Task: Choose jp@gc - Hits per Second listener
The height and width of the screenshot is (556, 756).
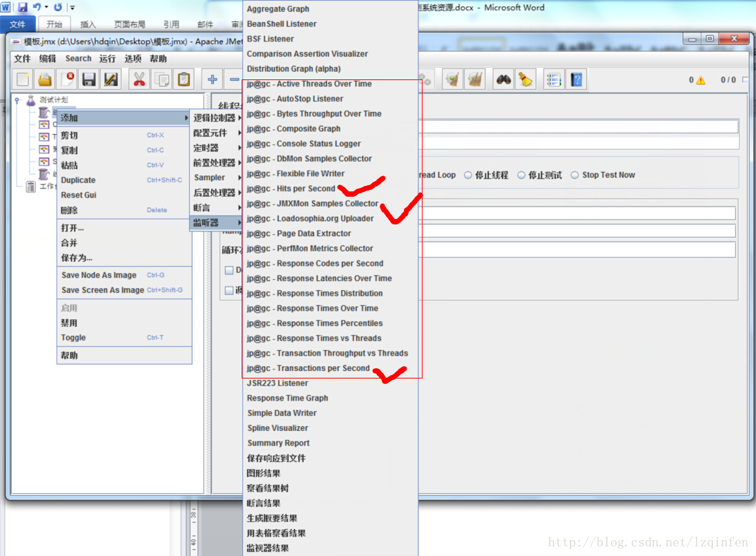Action: tap(330, 189)
